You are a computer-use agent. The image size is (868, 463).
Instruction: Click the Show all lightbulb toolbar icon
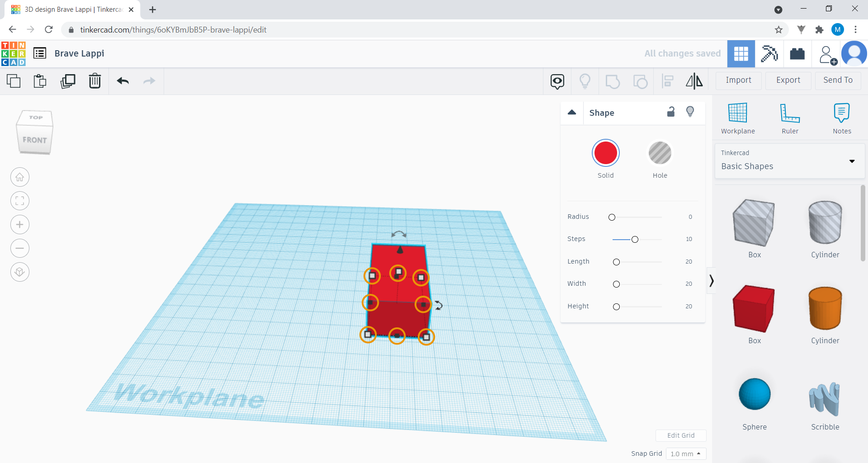[x=585, y=81]
